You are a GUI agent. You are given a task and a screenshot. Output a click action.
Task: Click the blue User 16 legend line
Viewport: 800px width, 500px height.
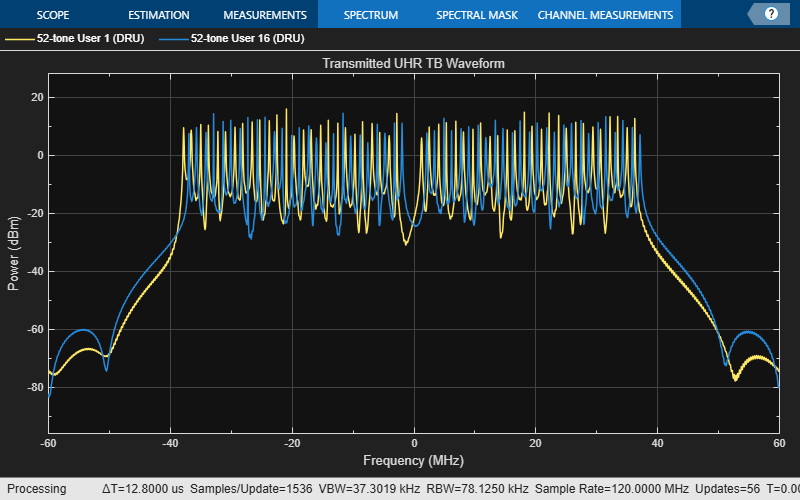click(x=172, y=39)
